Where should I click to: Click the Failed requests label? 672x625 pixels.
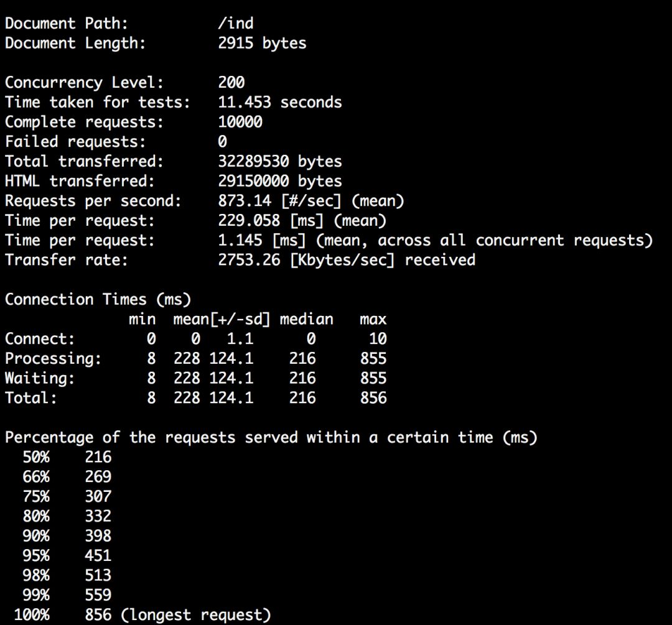pyautogui.click(x=75, y=142)
